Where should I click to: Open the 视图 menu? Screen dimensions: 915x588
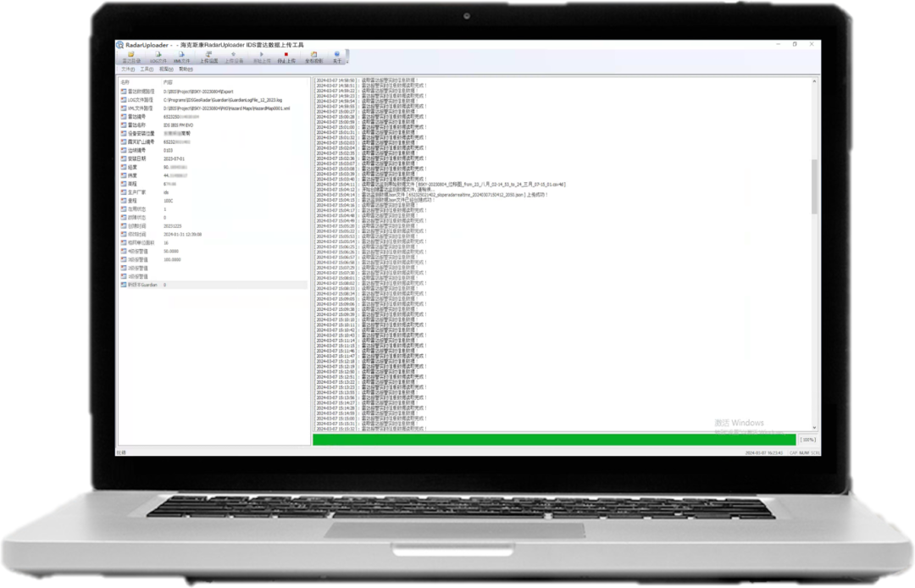pyautogui.click(x=165, y=69)
